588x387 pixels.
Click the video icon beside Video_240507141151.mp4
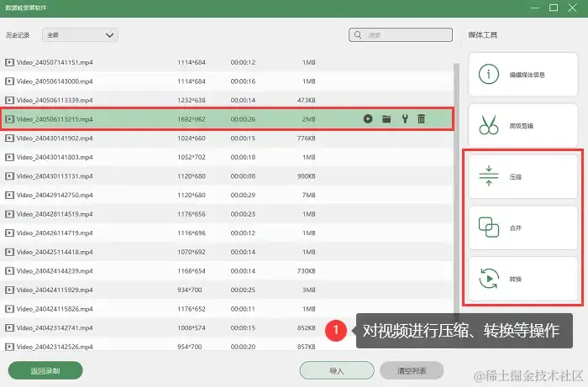coord(9,62)
